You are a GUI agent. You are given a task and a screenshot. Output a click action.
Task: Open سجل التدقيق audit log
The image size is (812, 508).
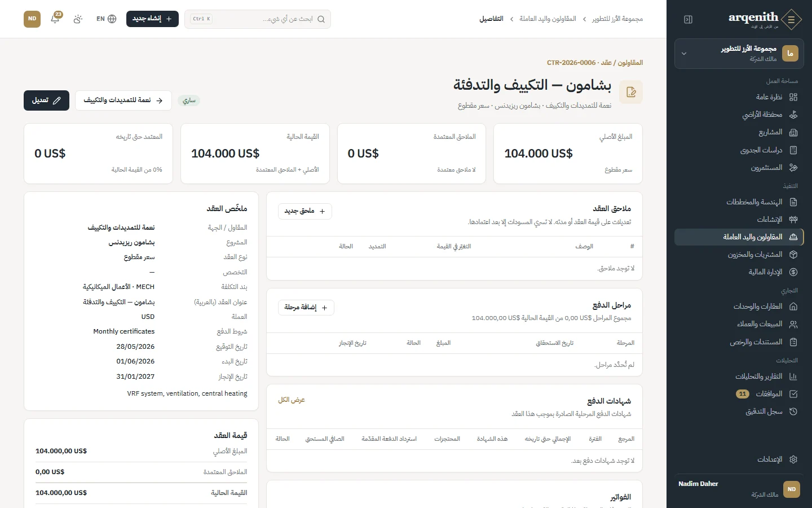pos(739,411)
